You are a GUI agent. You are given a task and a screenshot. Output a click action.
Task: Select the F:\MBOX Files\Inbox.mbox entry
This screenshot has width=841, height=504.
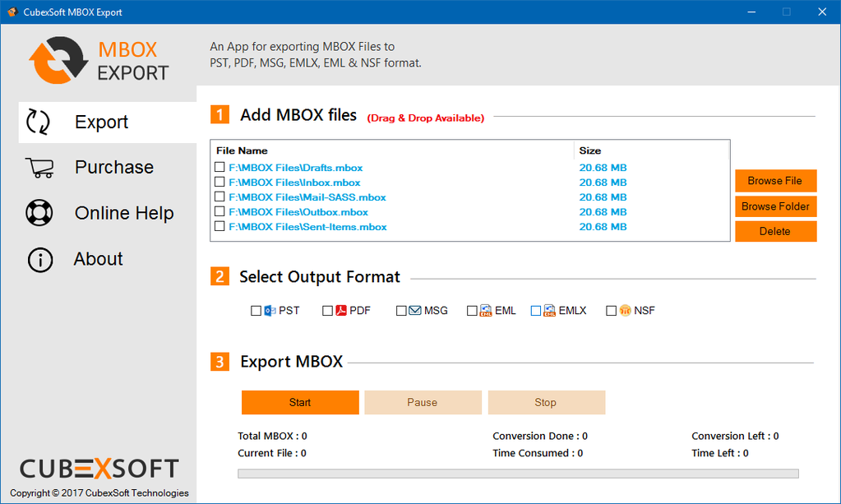[294, 183]
